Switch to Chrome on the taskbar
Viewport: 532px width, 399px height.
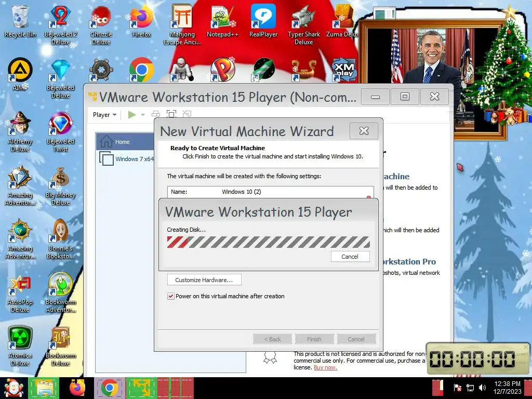point(109,388)
